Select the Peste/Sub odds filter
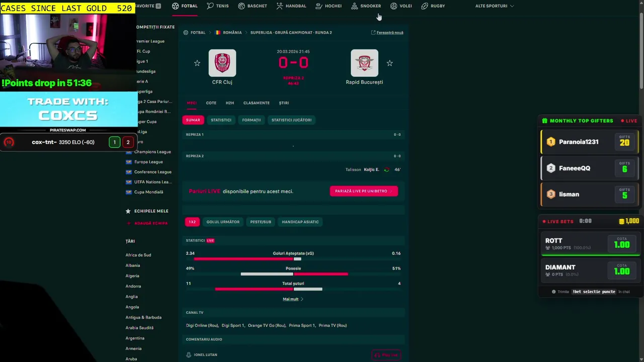 [261, 222]
